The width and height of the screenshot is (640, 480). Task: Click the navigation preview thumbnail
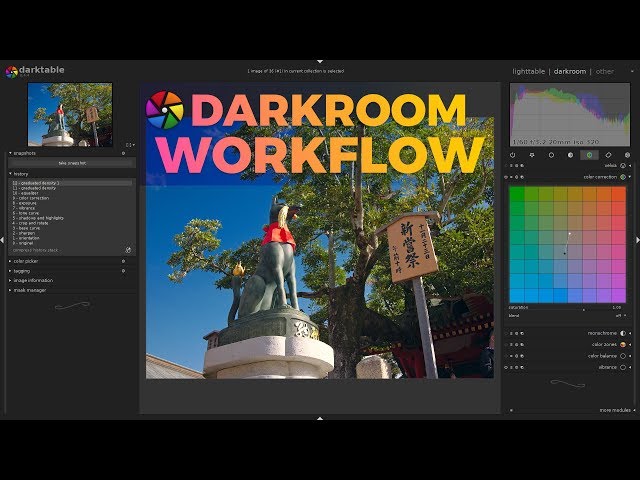click(70, 115)
